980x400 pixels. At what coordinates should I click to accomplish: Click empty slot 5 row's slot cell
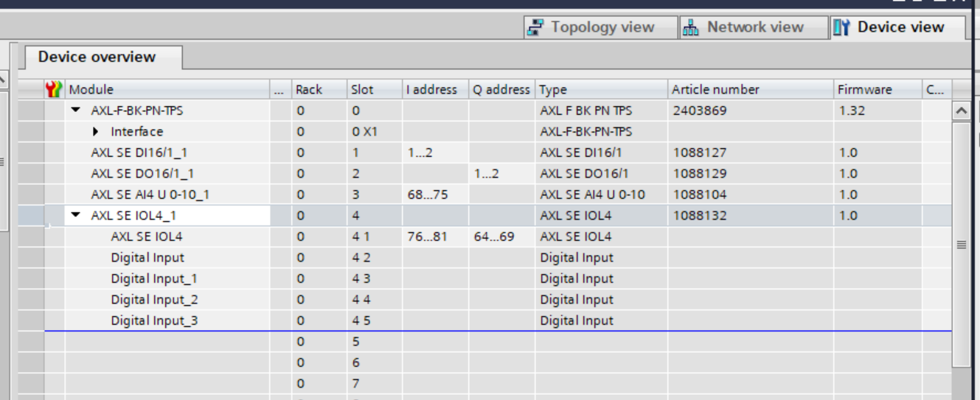tap(375, 342)
